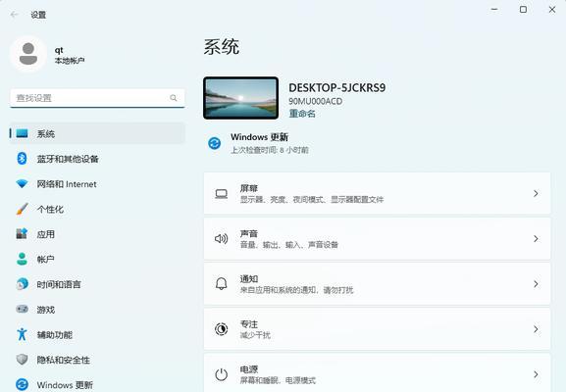Click the 电源 power icon
566x392 pixels.
[222, 374]
